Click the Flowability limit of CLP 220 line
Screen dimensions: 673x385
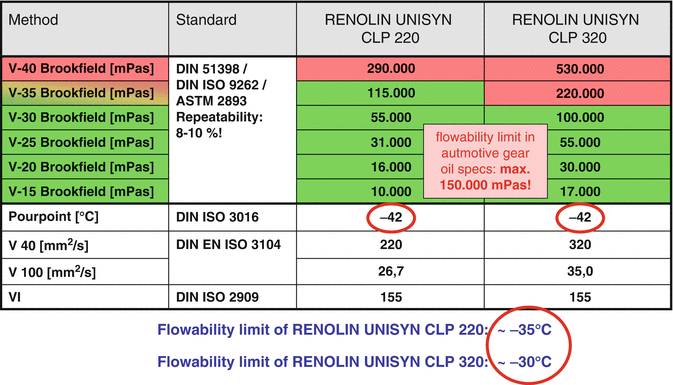pos(354,330)
